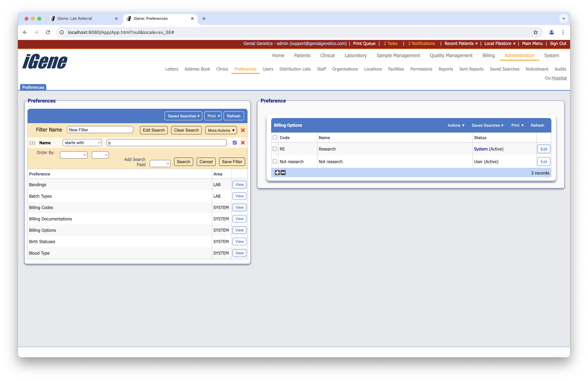This screenshot has height=381, width=588.
Task: Remove the Name search condition with its red X
Action: [243, 143]
